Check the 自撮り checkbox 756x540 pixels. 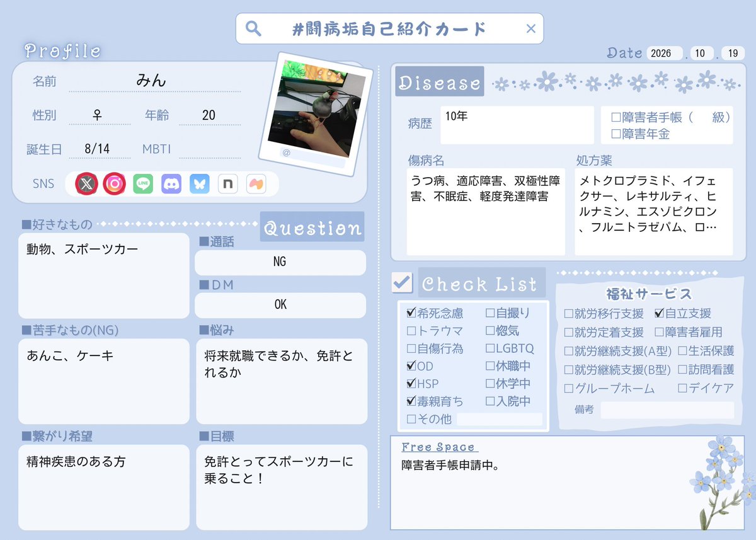(x=490, y=313)
